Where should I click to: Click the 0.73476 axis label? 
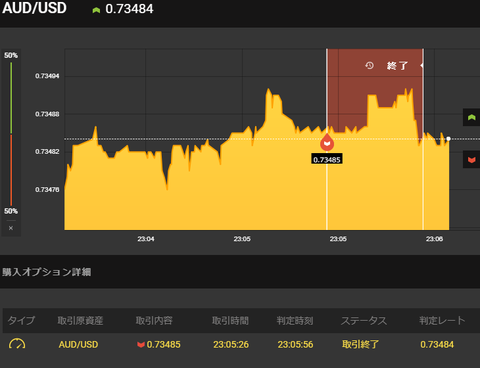pos(47,190)
